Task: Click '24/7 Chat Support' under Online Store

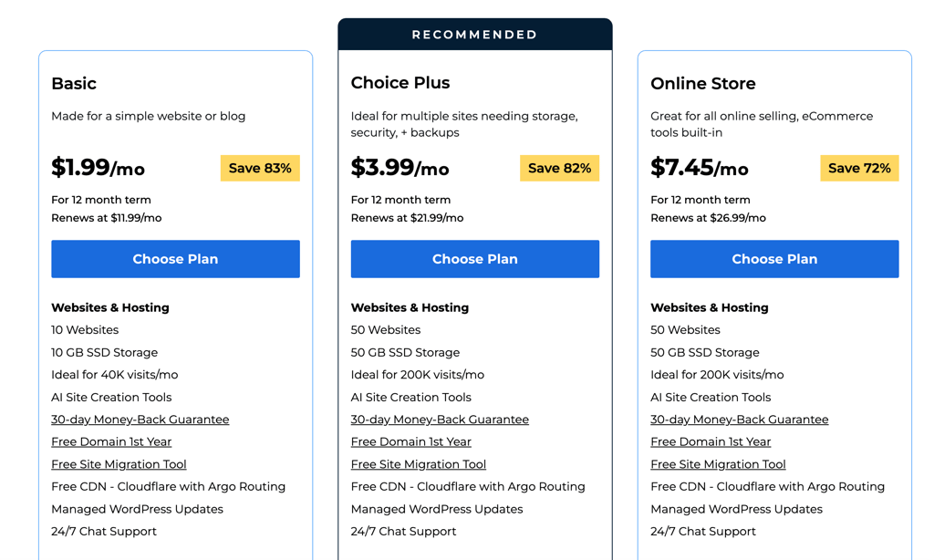Action: [x=703, y=532]
